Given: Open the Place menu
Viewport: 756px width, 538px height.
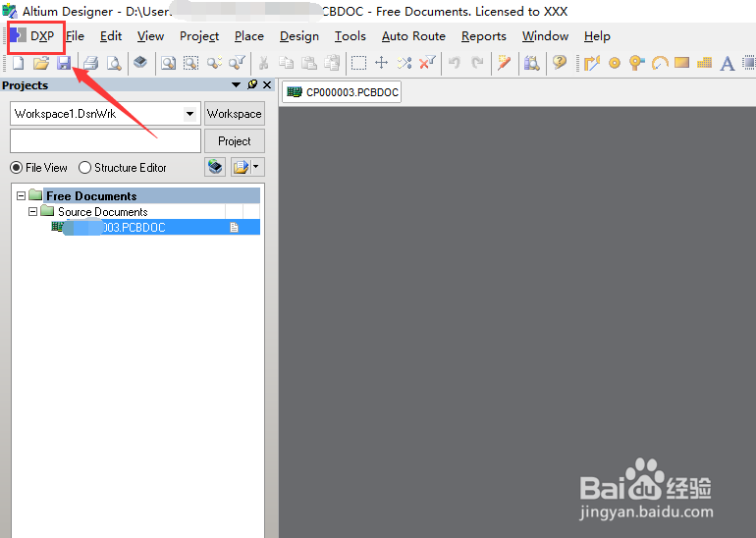Looking at the screenshot, I should 249,36.
